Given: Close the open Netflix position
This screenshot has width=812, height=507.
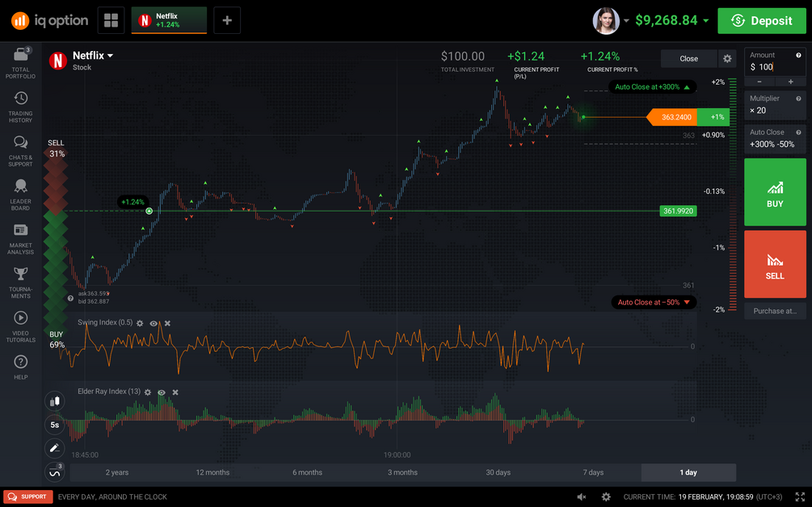Looking at the screenshot, I should 688,58.
